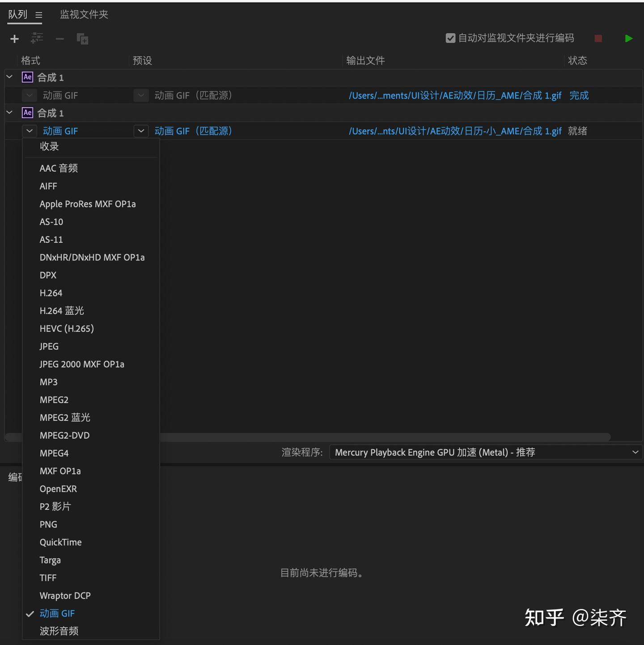Click the Ae icon of the first 合成 1

(x=27, y=77)
